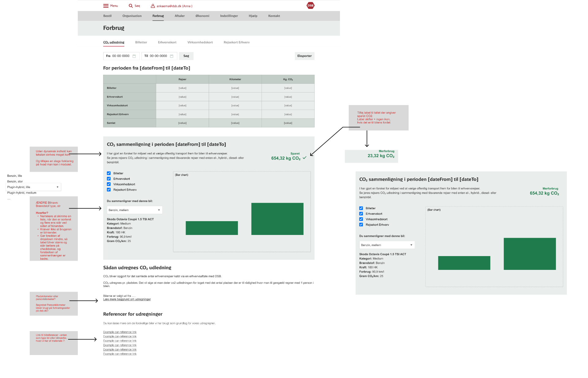Click the Til date input field

pos(159,56)
